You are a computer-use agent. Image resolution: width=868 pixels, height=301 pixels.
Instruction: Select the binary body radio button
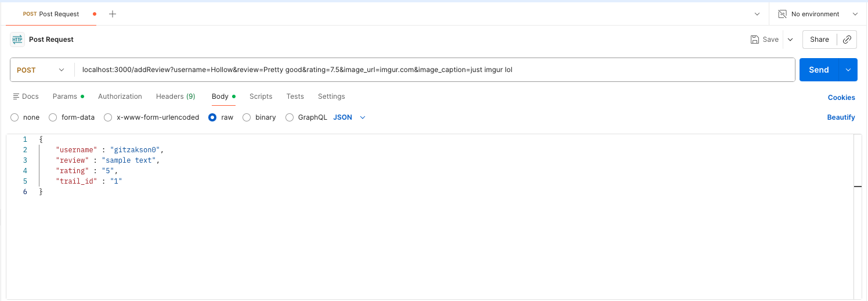point(247,117)
